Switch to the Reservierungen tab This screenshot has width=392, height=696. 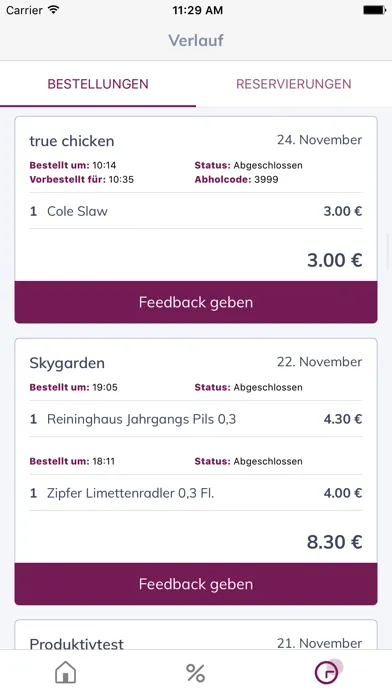click(x=293, y=84)
